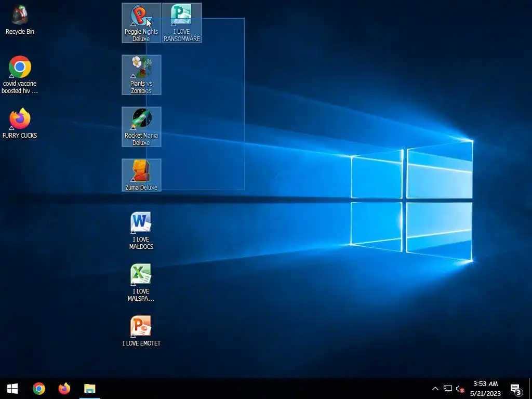Viewport: 532px width, 399px height.
Task: Select the I LOVE MALSPA... Excel shortcut
Action: coord(141,283)
